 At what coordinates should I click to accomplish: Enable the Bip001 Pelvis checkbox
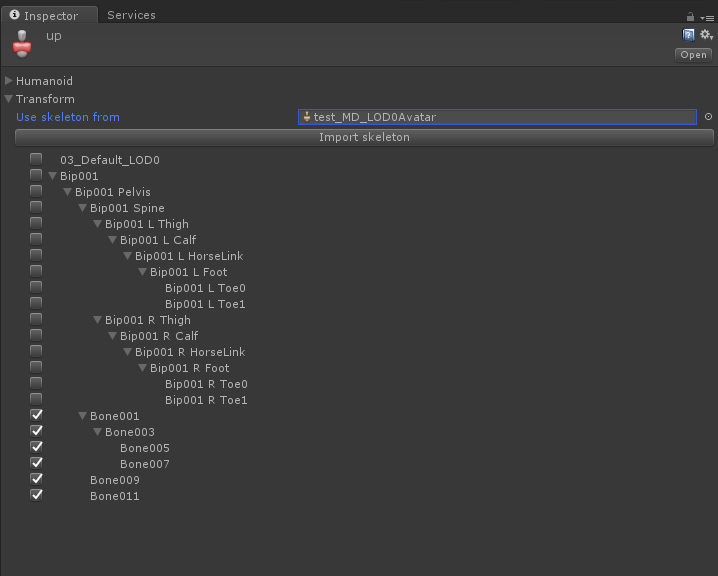(x=36, y=191)
